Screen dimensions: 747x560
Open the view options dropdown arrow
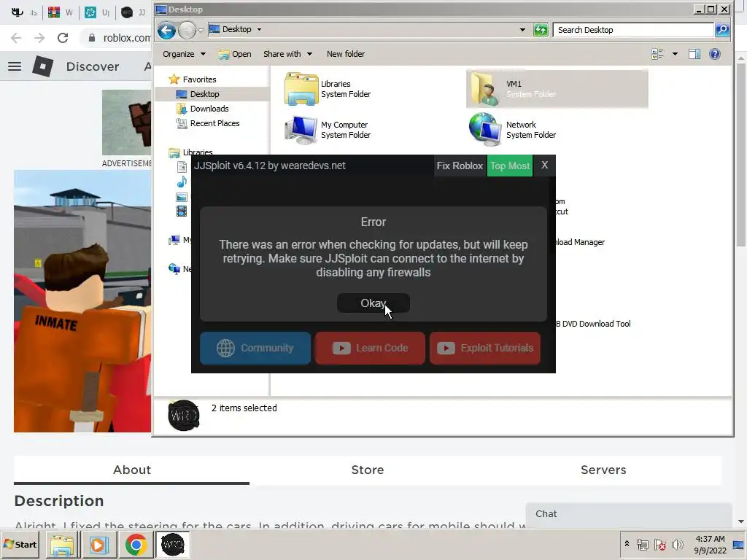(x=675, y=54)
